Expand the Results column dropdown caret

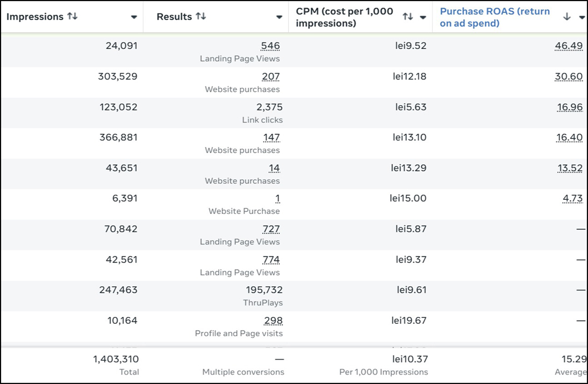279,17
